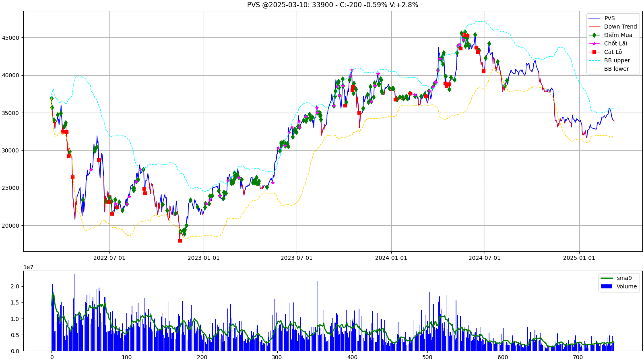Click the 1e7 volume scale label
This screenshot has height=362, width=644.
coord(28,267)
